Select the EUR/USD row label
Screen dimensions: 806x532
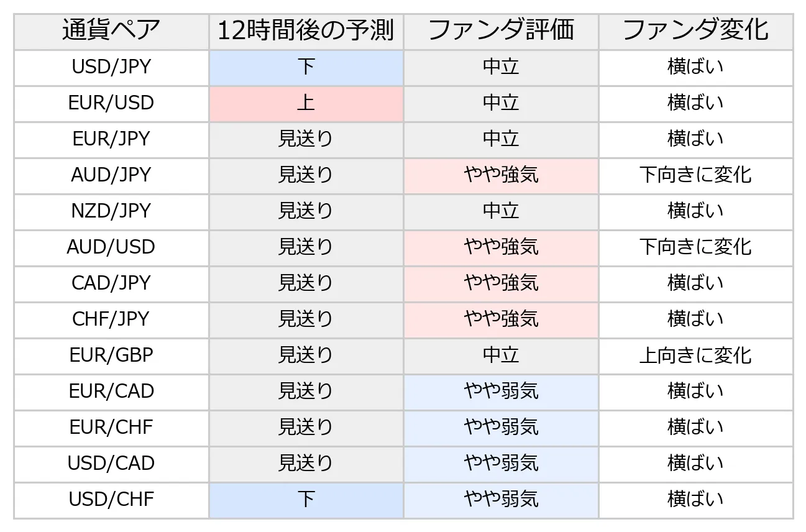point(111,103)
